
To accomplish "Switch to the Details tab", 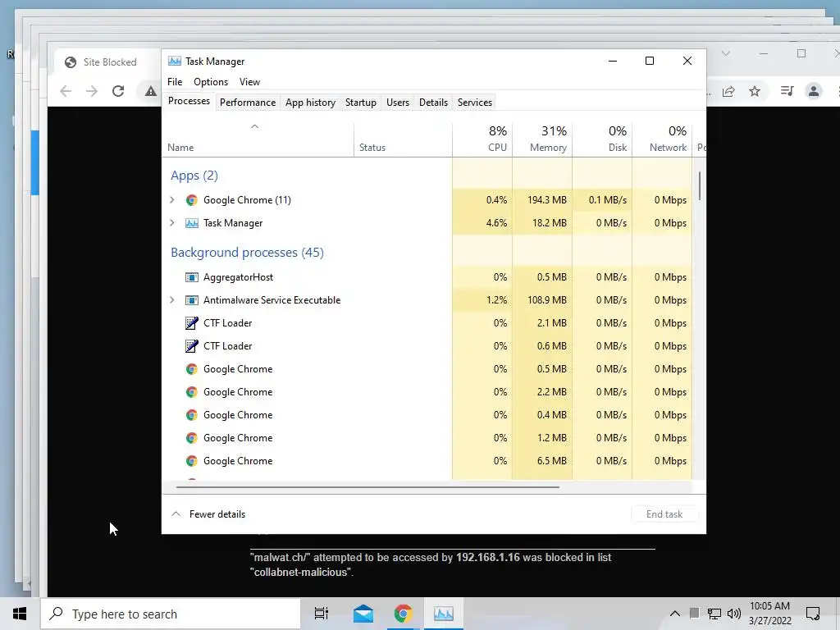I will click(x=433, y=103).
